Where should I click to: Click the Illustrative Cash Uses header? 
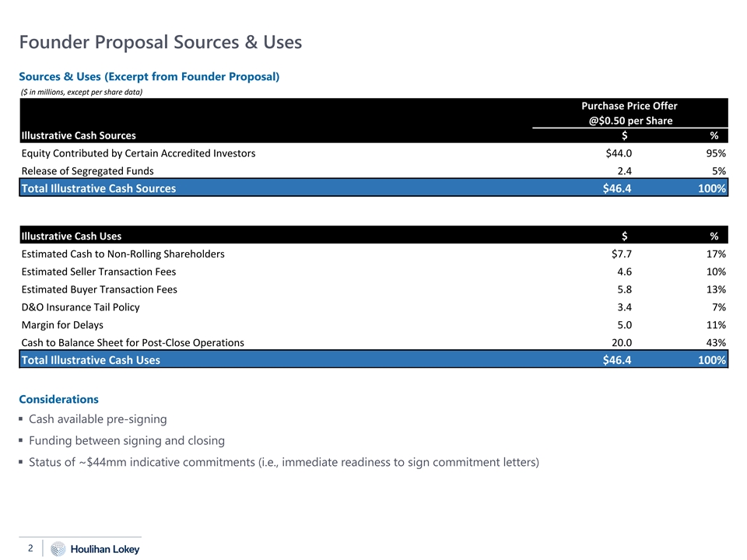tap(72, 236)
